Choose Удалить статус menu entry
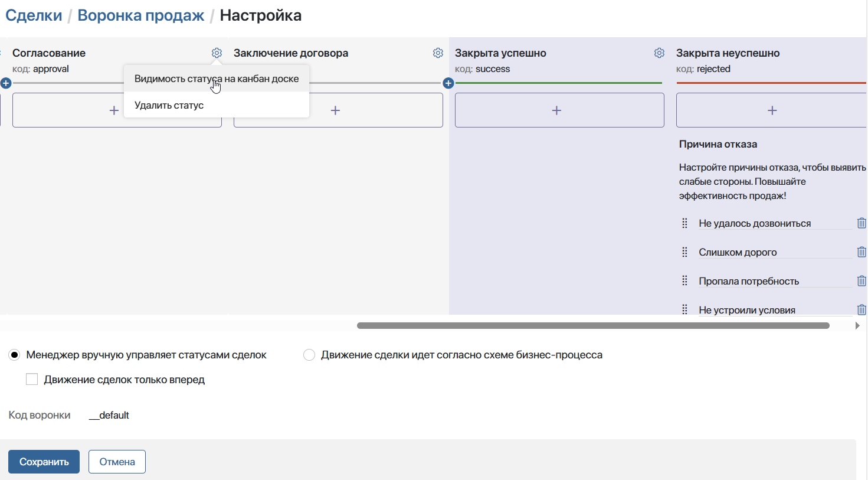This screenshot has width=868, height=480. click(217, 105)
